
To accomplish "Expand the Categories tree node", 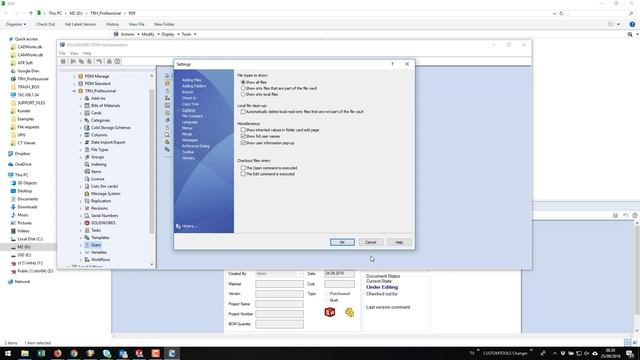I will 80,120.
